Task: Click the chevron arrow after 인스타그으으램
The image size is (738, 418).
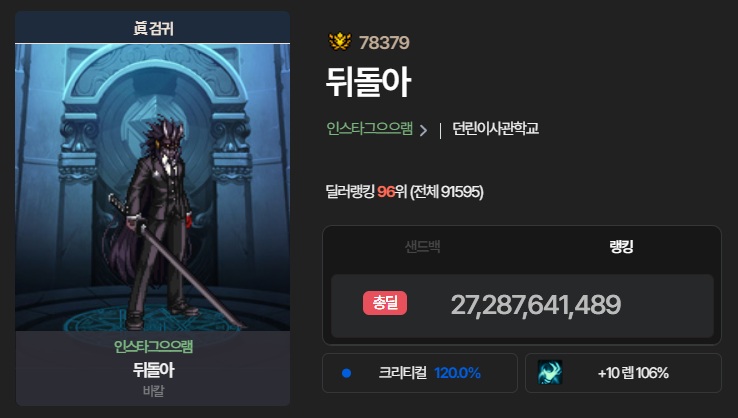Action: click(423, 130)
